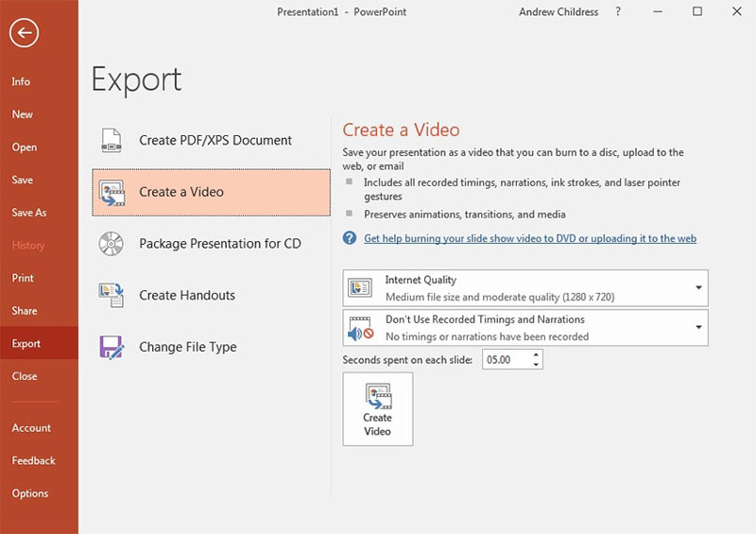Decrease seconds per slide with down arrow
The width and height of the screenshot is (756, 534).
coord(537,365)
